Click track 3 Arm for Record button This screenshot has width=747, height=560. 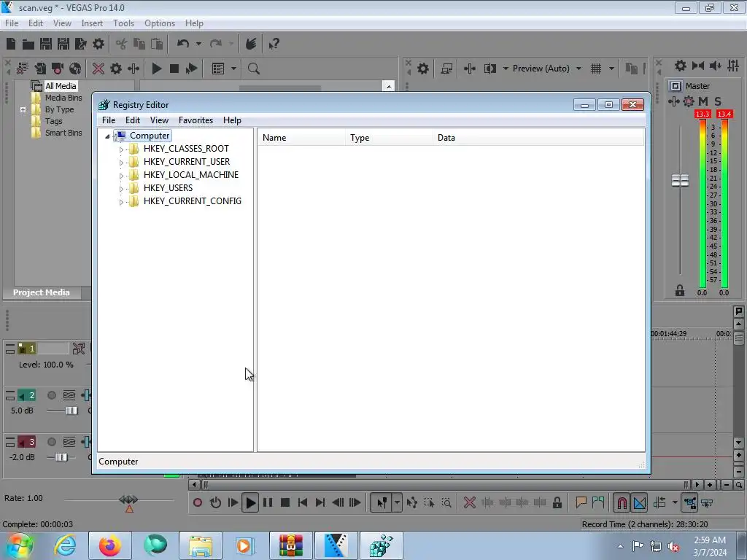click(52, 442)
